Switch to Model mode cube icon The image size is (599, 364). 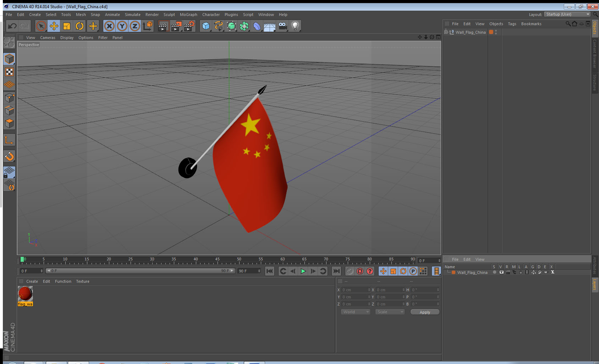point(9,59)
